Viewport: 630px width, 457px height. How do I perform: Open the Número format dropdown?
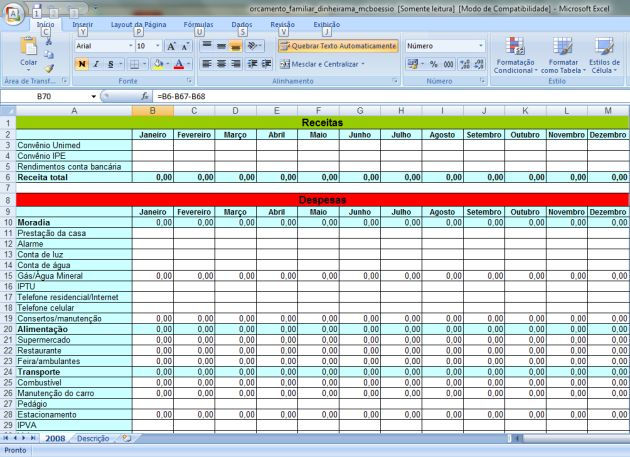click(x=481, y=46)
